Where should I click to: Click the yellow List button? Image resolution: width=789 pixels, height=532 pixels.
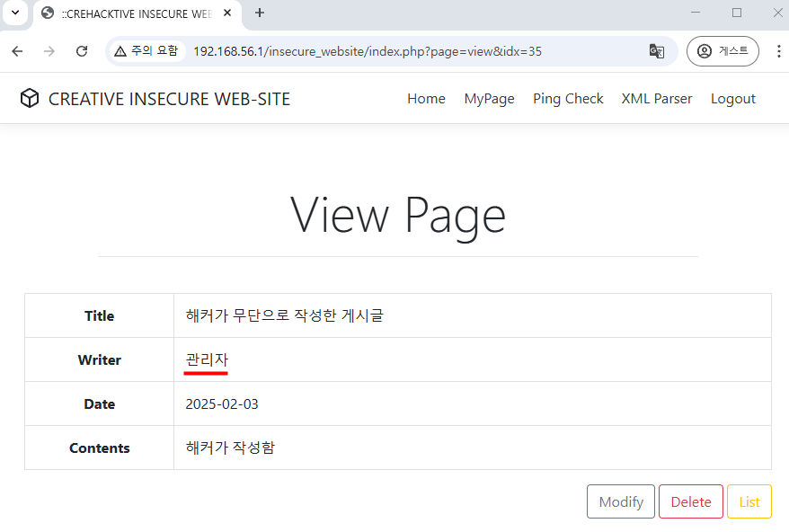(749, 501)
